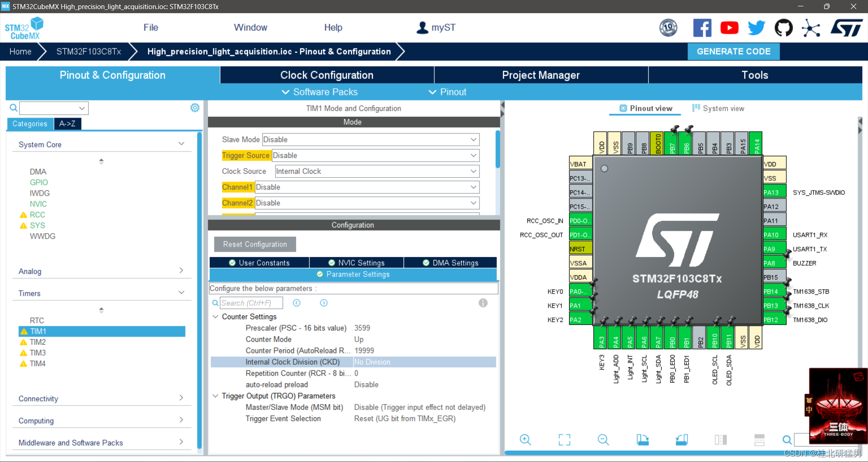Open the peripheral search combo box
868x462 pixels.
tap(54, 108)
